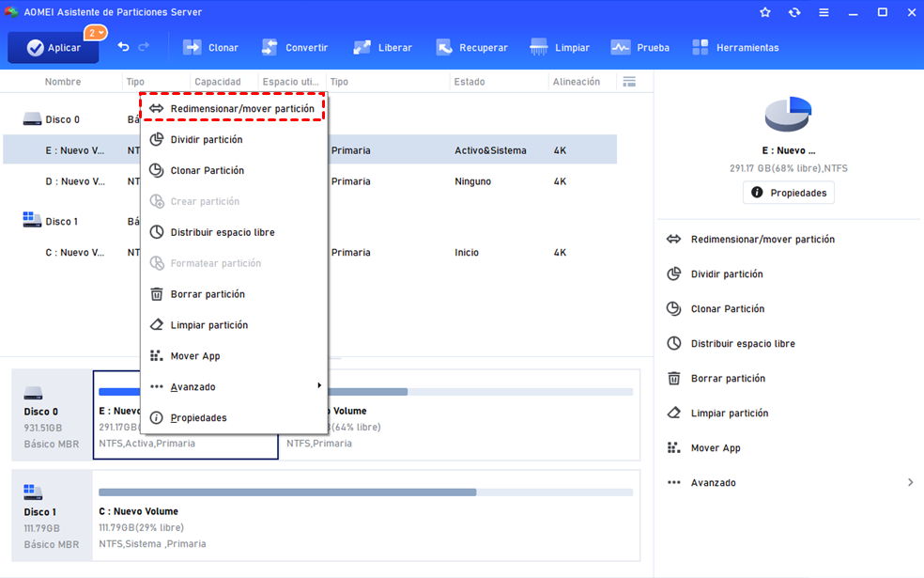Click the pie chart icon in right panel
This screenshot has height=578, width=924.
tap(788, 115)
